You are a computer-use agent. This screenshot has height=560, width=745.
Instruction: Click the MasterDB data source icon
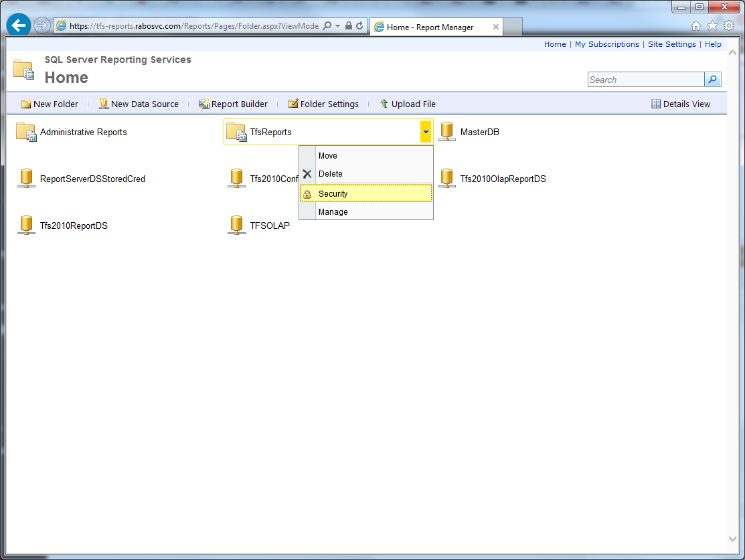tap(446, 132)
